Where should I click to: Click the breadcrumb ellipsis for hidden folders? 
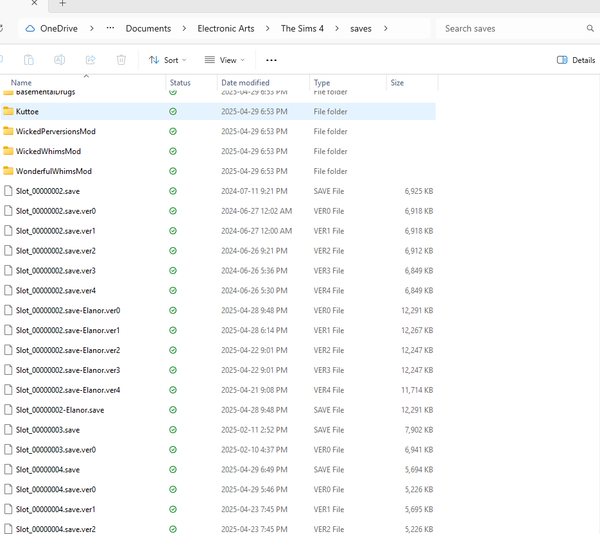pos(110,28)
